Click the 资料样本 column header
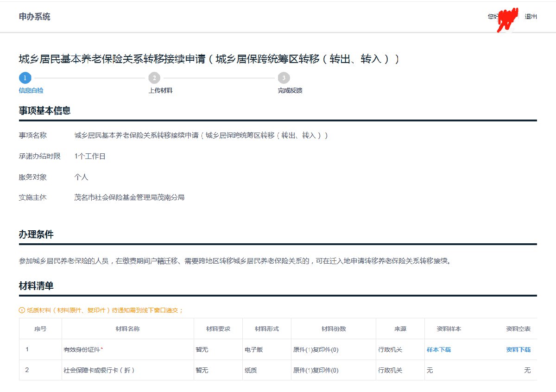The image size is (556, 392). (x=449, y=329)
